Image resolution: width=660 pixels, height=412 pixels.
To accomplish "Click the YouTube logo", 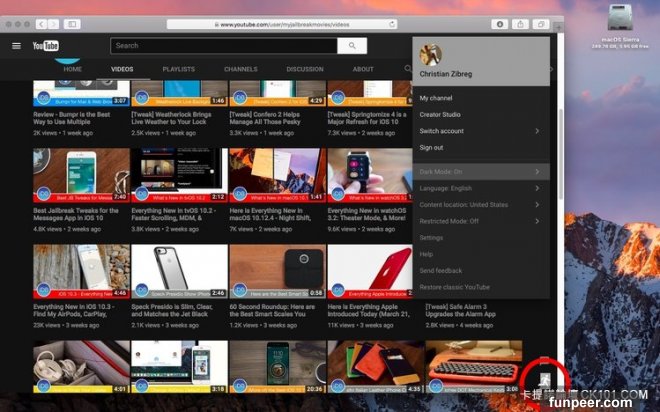I will 45,46.
